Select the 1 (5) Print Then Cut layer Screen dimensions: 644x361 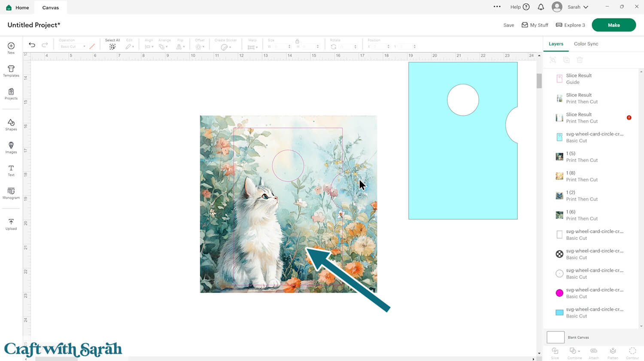[x=582, y=157]
